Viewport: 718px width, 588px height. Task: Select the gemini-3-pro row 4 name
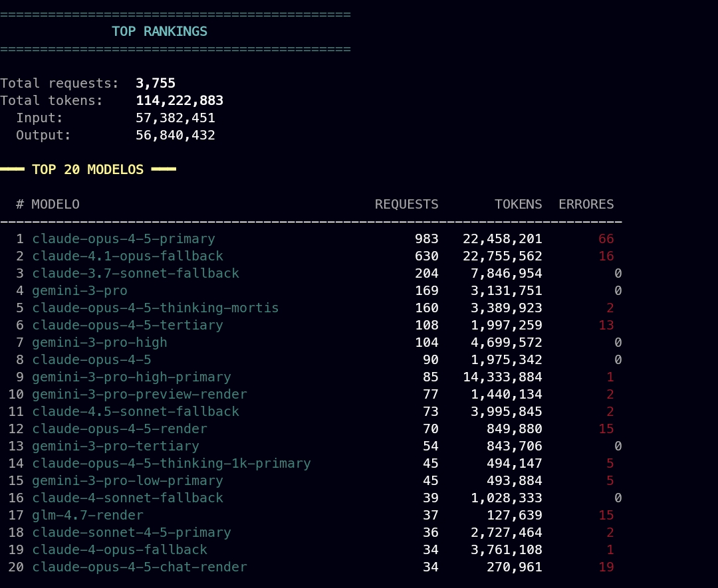[80, 291]
